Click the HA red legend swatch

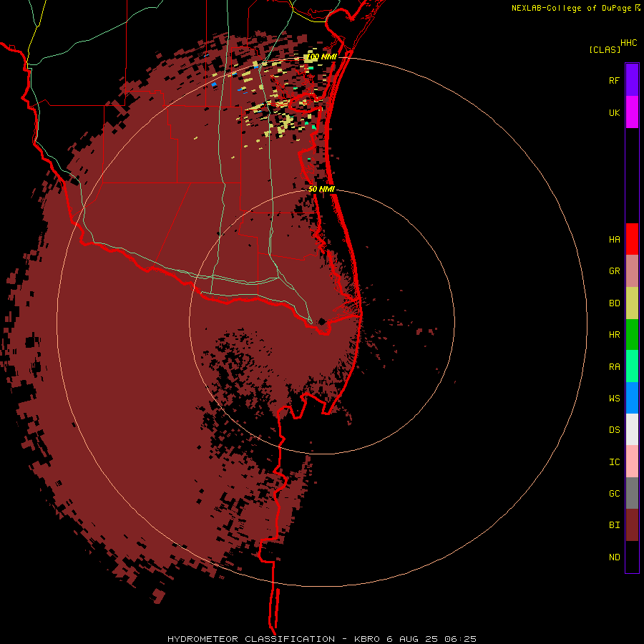tap(632, 239)
